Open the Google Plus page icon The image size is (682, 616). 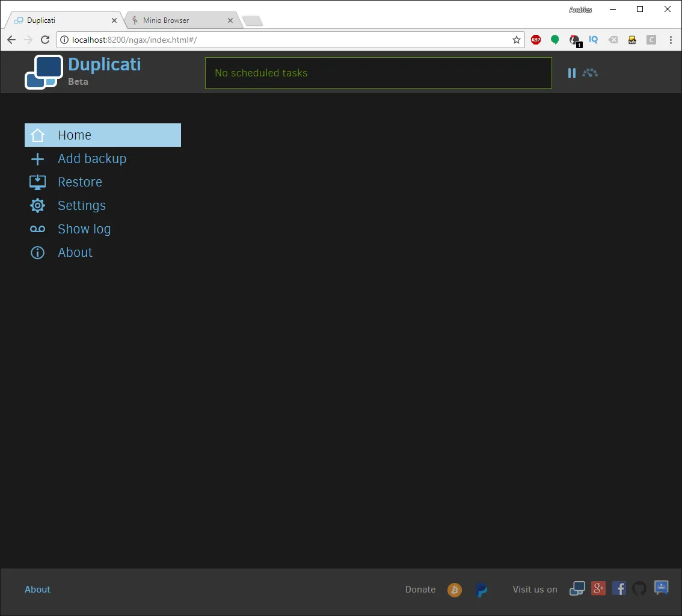pyautogui.click(x=598, y=589)
